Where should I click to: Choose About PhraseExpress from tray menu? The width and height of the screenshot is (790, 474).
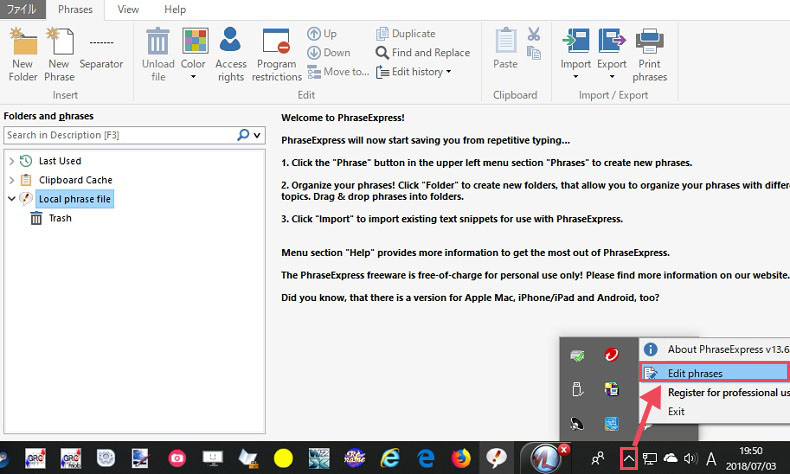coord(714,349)
